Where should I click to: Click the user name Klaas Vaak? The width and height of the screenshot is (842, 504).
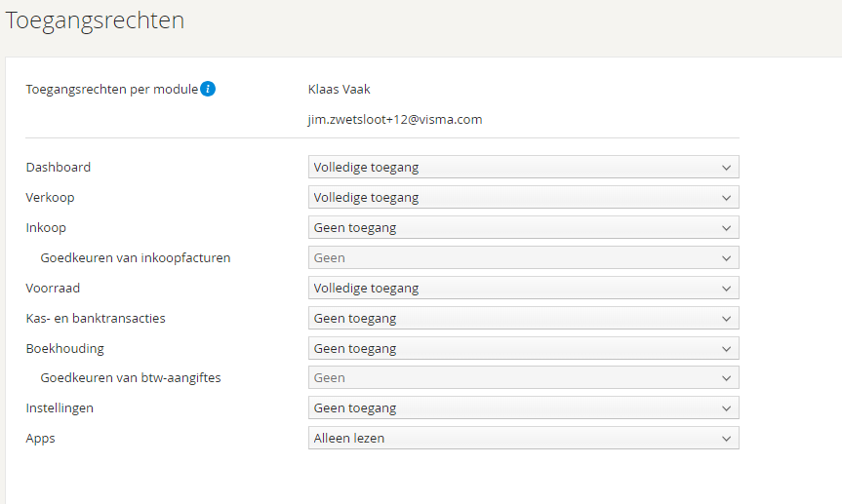pos(340,90)
